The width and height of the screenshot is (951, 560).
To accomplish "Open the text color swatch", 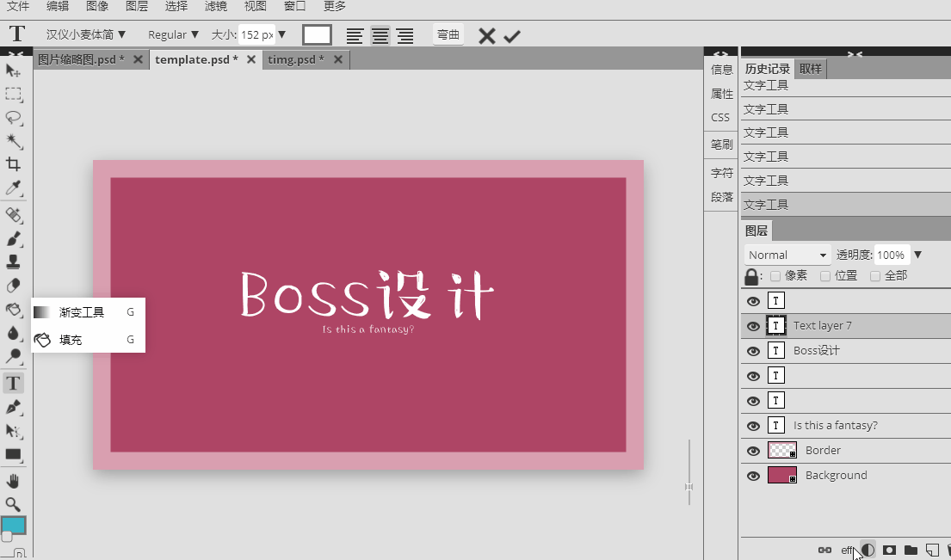I will tap(317, 35).
